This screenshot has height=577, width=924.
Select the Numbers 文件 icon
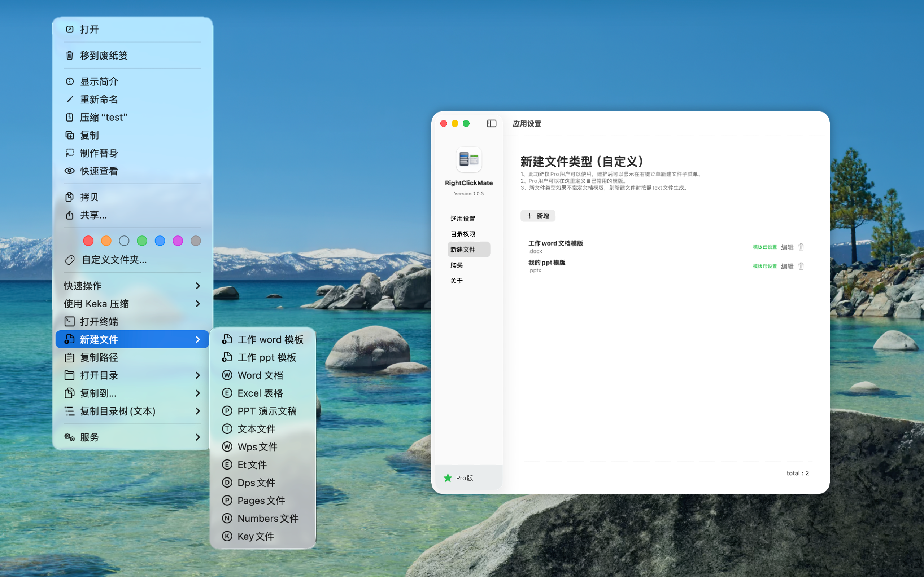227,518
